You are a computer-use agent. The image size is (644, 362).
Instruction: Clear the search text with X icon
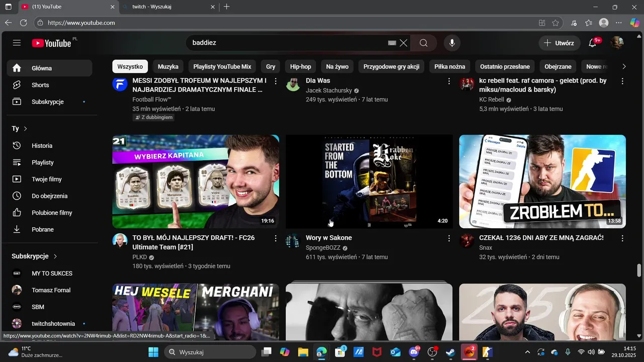(404, 43)
